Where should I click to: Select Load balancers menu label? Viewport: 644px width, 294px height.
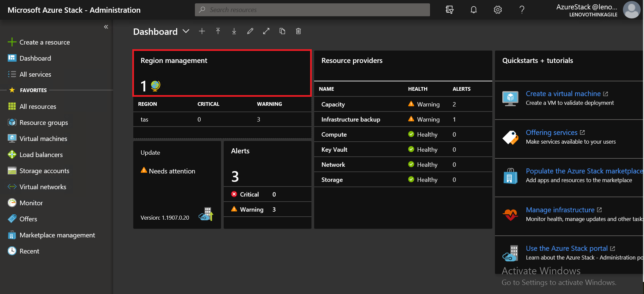(41, 155)
